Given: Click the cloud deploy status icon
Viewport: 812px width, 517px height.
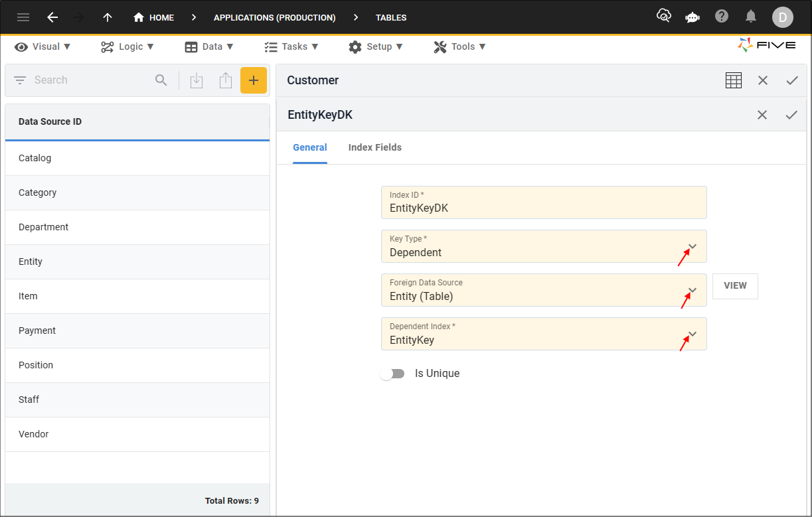Looking at the screenshot, I should click(x=663, y=16).
